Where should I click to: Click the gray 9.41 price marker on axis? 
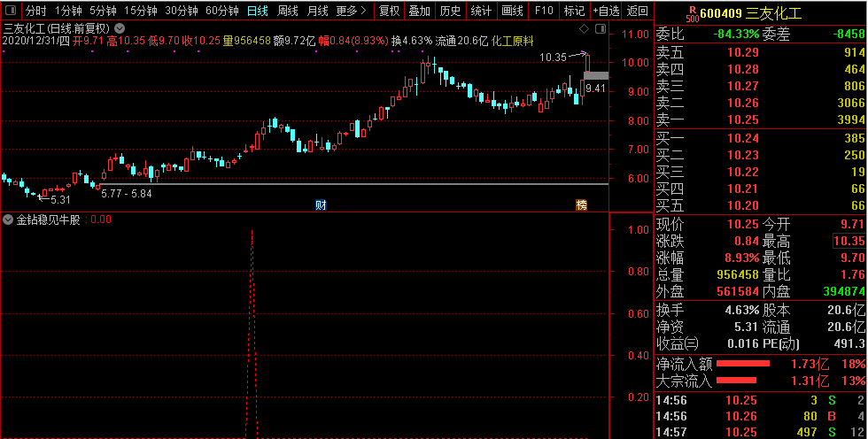596,76
